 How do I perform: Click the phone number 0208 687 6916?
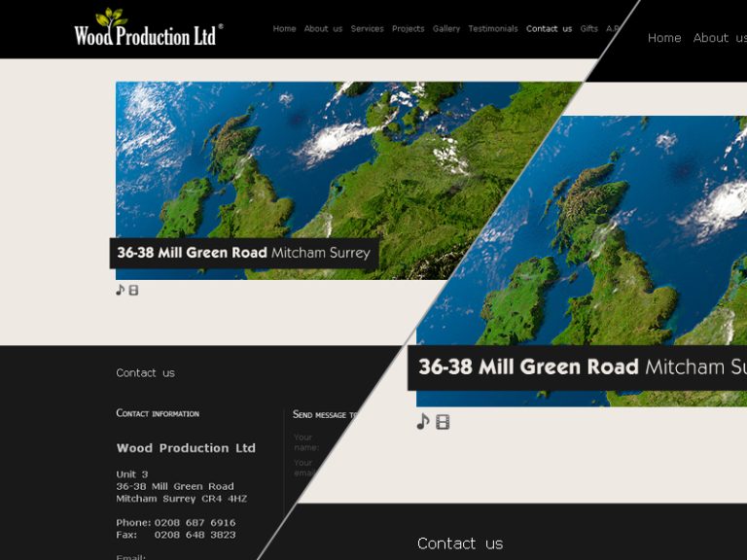click(x=195, y=522)
